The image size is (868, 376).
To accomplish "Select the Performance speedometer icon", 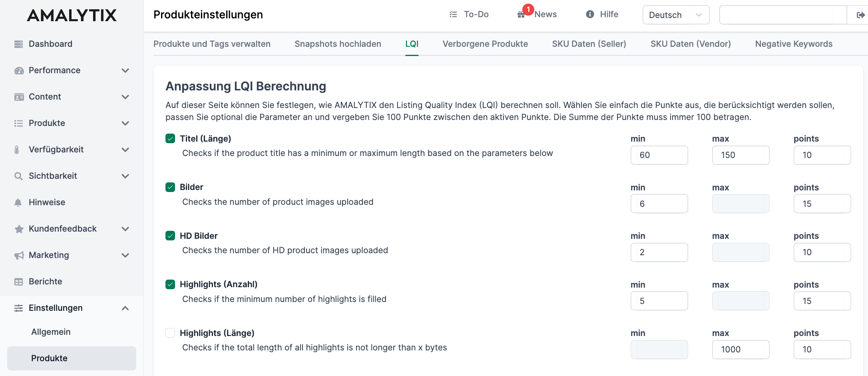I will (18, 70).
